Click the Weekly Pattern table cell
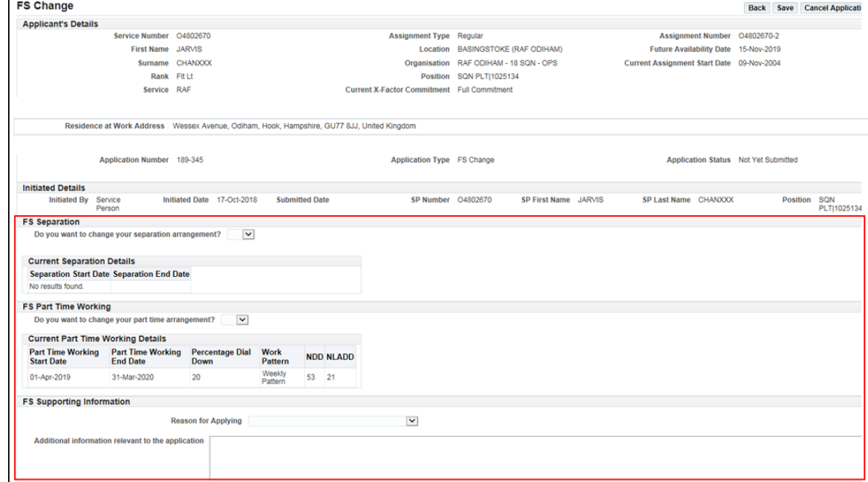 click(x=275, y=378)
